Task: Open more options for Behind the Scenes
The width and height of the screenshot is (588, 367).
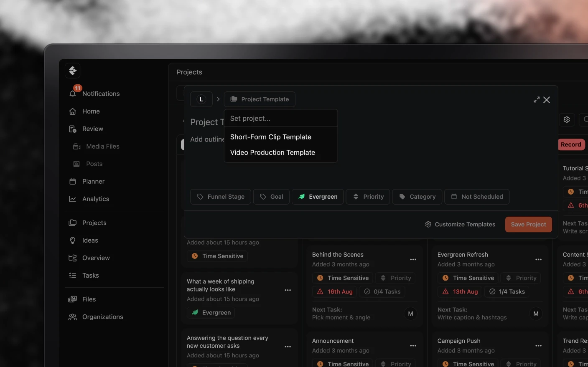Action: (x=413, y=260)
